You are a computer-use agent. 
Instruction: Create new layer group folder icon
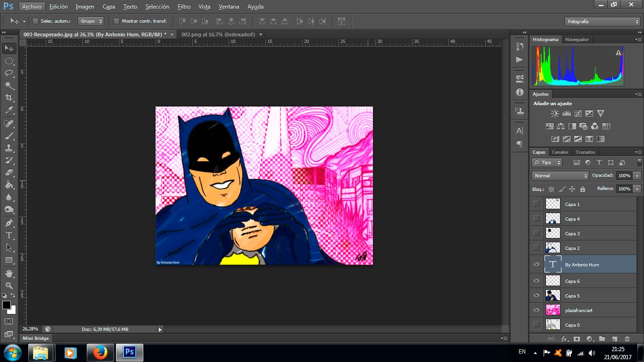pos(602,339)
